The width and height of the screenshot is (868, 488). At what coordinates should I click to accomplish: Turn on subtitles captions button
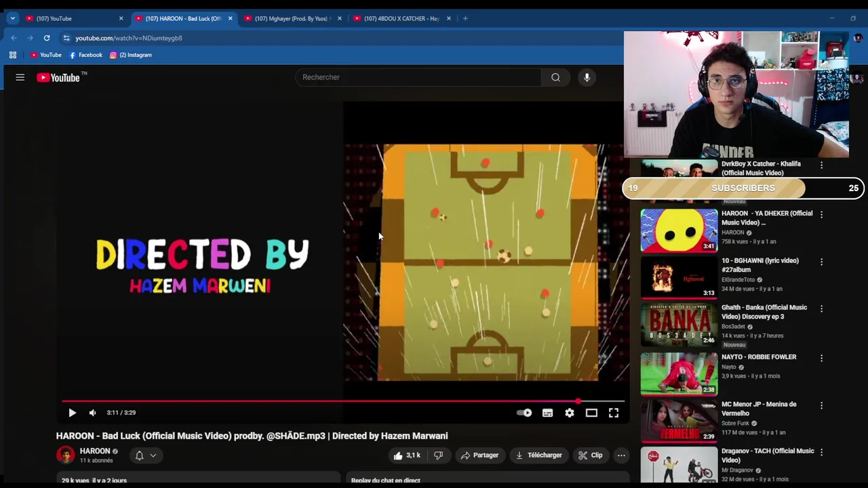(x=547, y=413)
